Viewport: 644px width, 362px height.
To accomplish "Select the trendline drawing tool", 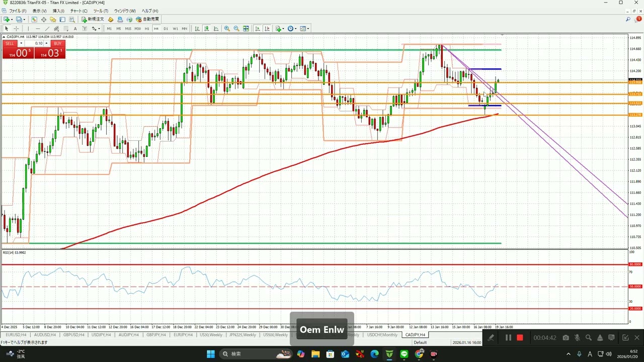I will [x=47, y=29].
